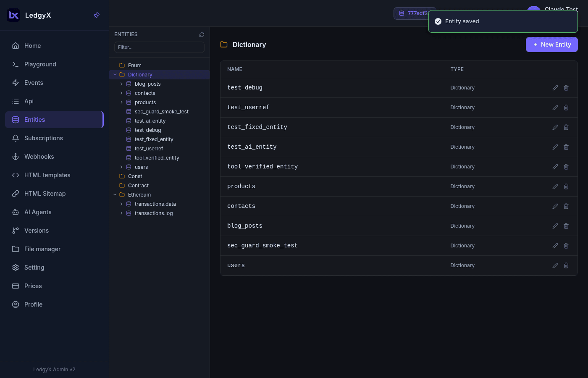Click the 777edf3 database badge
The height and width of the screenshot is (378, 588).
pyautogui.click(x=414, y=13)
